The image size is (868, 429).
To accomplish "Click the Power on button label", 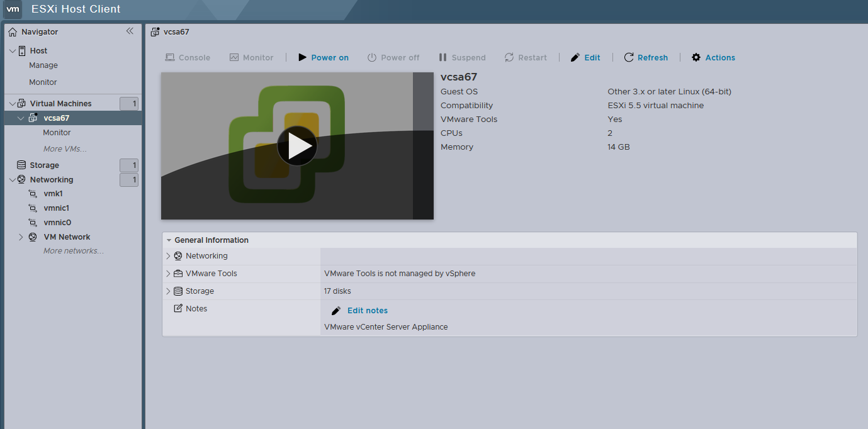I will [x=330, y=57].
